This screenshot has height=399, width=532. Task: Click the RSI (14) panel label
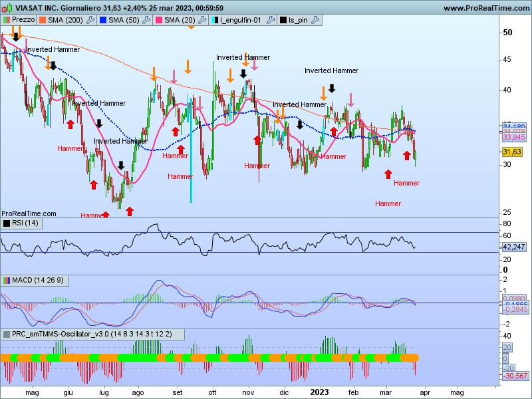tap(25, 223)
